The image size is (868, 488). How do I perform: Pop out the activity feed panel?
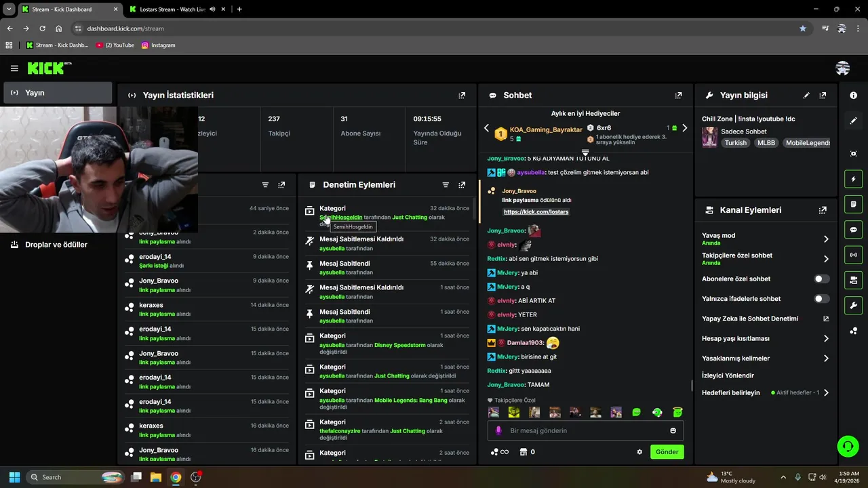pos(281,185)
